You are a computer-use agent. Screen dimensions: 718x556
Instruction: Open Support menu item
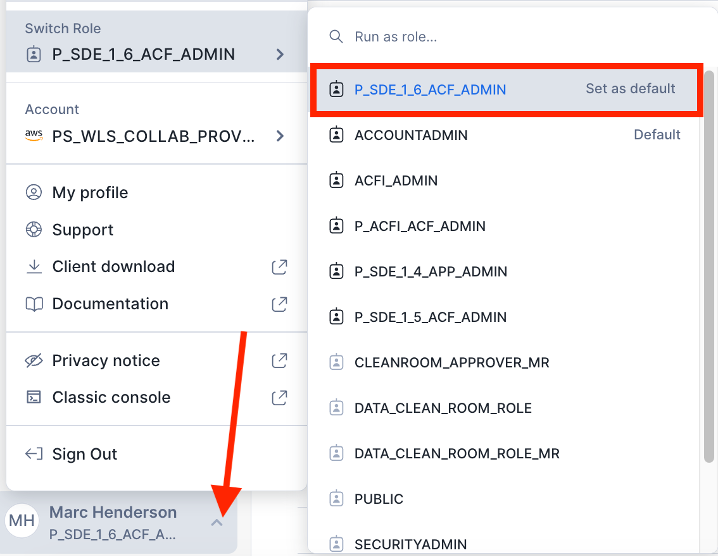tap(156, 229)
